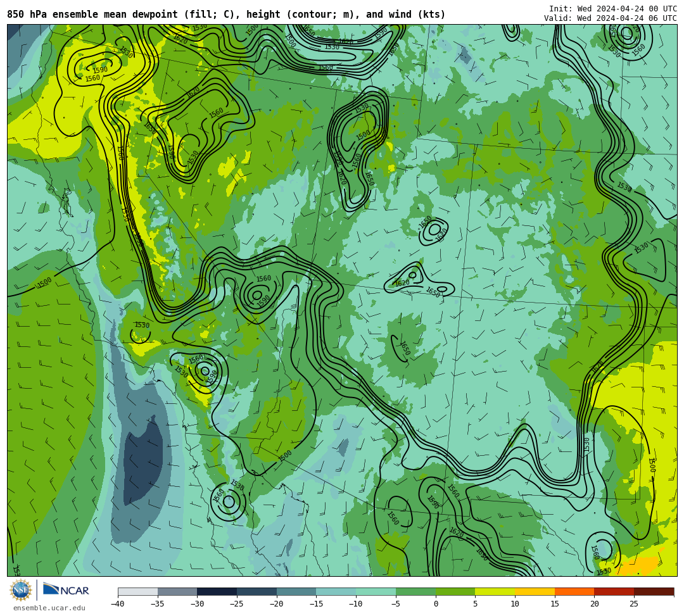
Task: Select the teal -20 to -15 colorbar swatch
Action: 296,591
